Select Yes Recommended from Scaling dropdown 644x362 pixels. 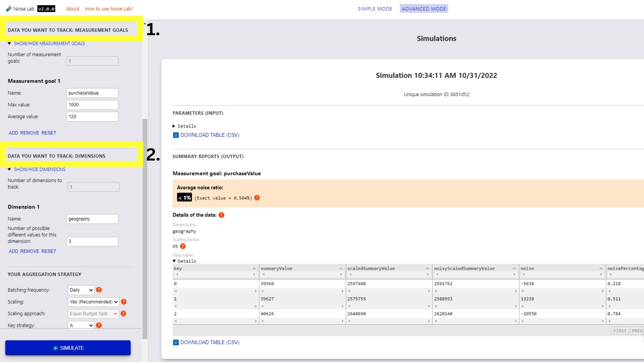(93, 301)
